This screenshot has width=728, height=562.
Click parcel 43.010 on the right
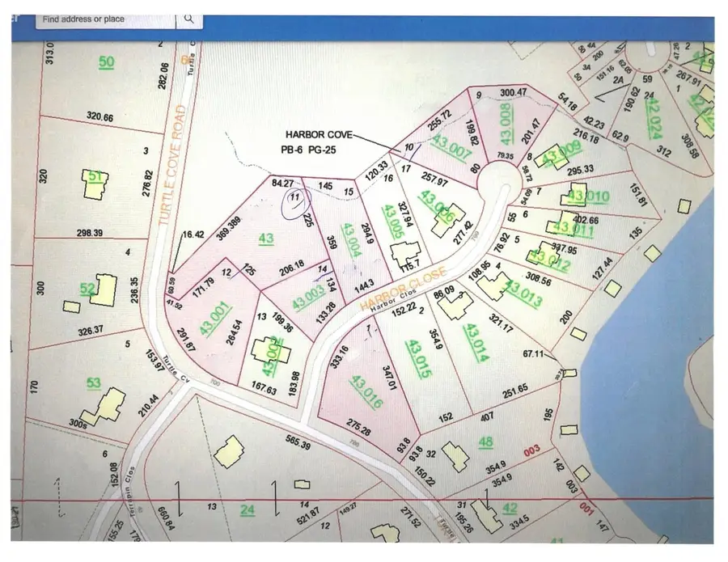coord(591,195)
